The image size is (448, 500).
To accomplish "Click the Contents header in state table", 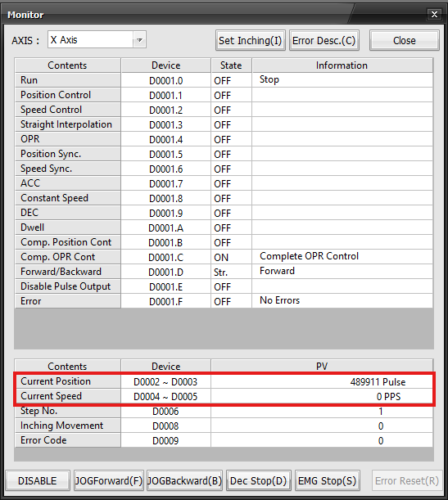I will [x=67, y=65].
